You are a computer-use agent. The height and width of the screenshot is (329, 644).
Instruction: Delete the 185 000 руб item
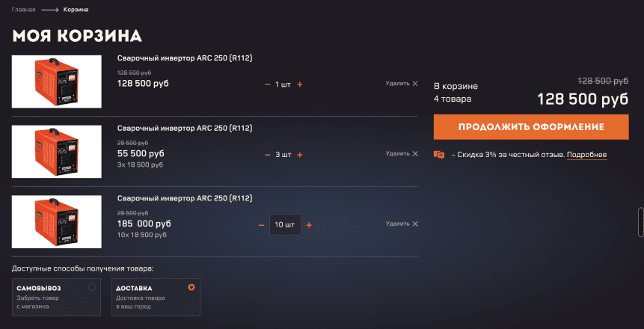click(402, 224)
